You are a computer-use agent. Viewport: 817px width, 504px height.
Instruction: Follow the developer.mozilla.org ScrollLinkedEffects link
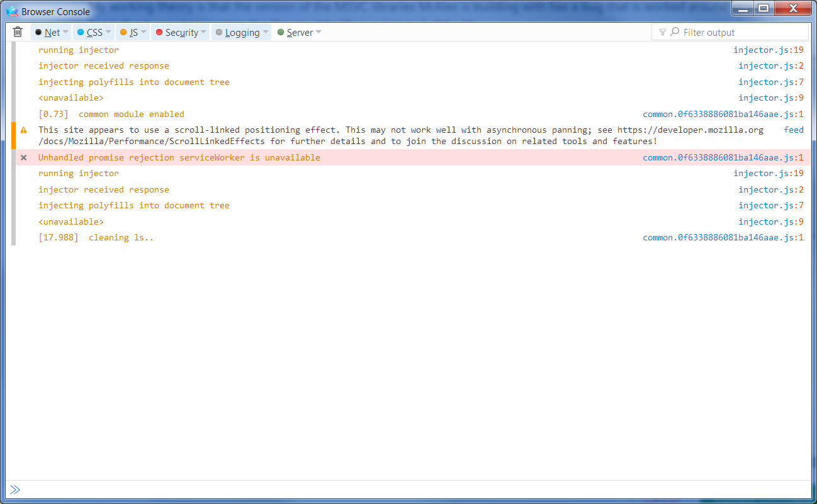pyautogui.click(x=691, y=130)
